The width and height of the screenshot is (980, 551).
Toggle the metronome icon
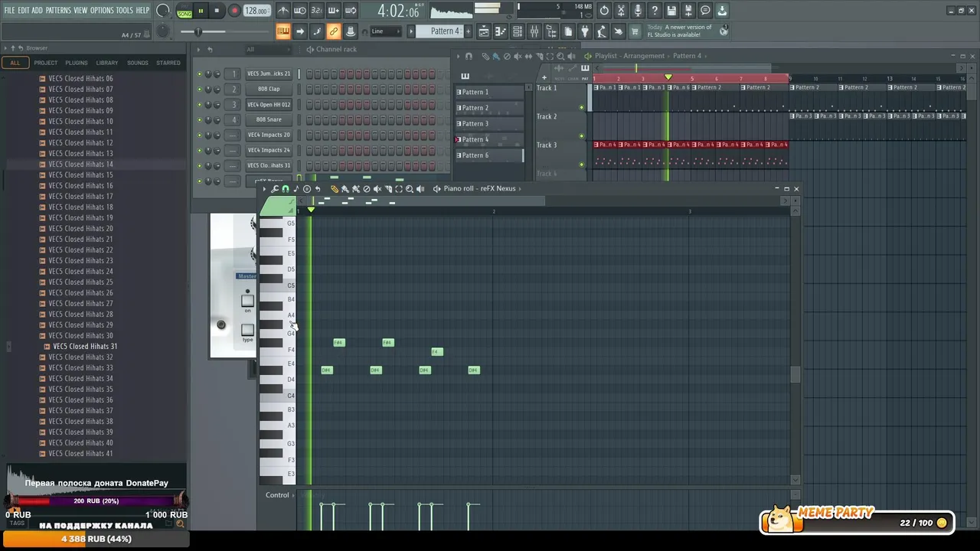click(283, 11)
